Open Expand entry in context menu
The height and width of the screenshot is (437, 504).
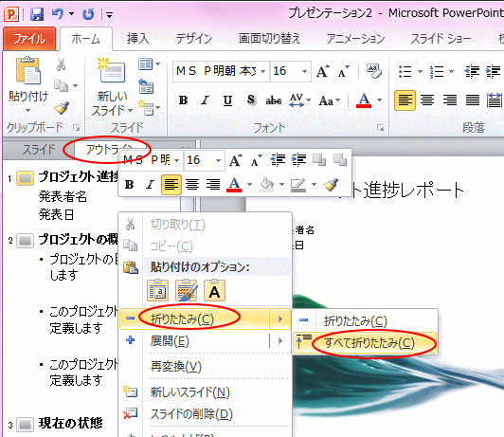coord(205,341)
